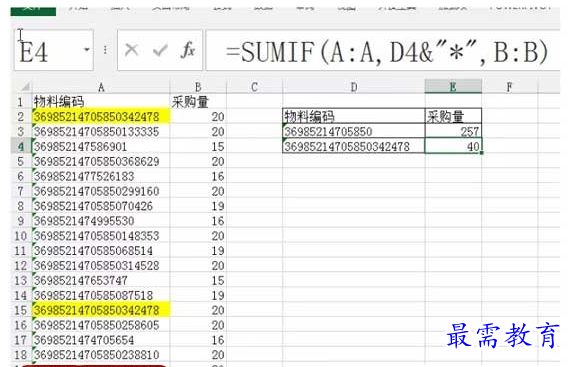568x367 pixels.
Task: Select cell containing 369852147470​5654
Action: pyautogui.click(x=101, y=340)
